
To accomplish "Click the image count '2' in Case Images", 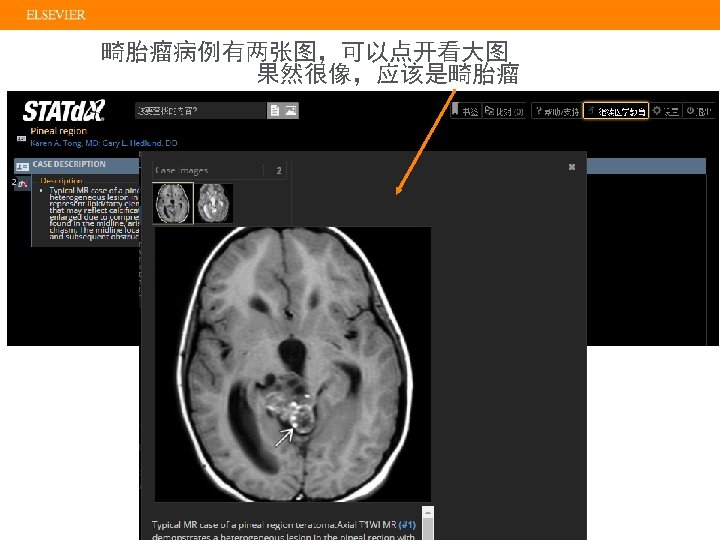I will pyautogui.click(x=279, y=170).
